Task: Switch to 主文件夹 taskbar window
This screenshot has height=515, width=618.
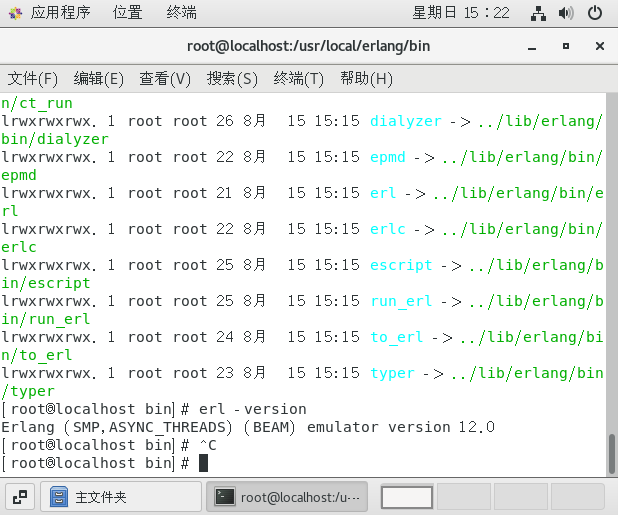Action: coord(121,497)
